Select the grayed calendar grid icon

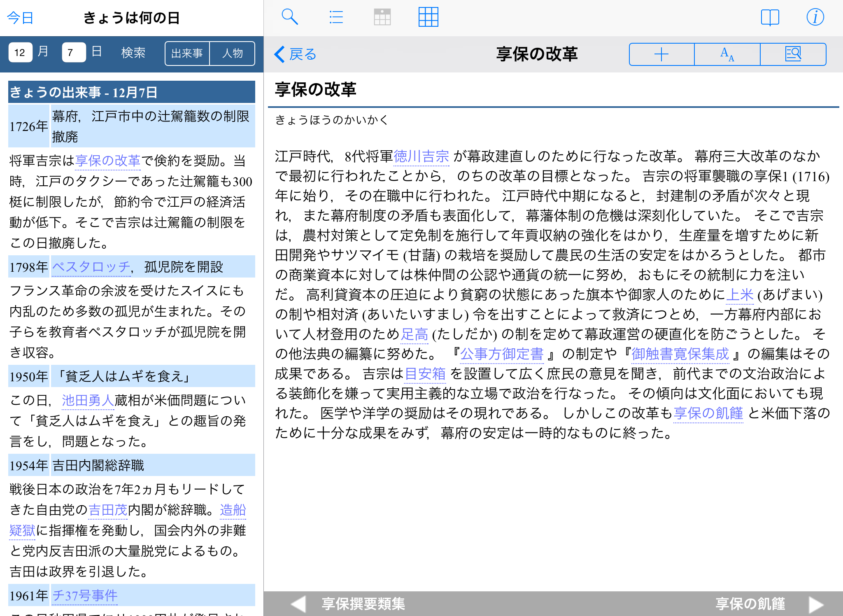click(382, 17)
